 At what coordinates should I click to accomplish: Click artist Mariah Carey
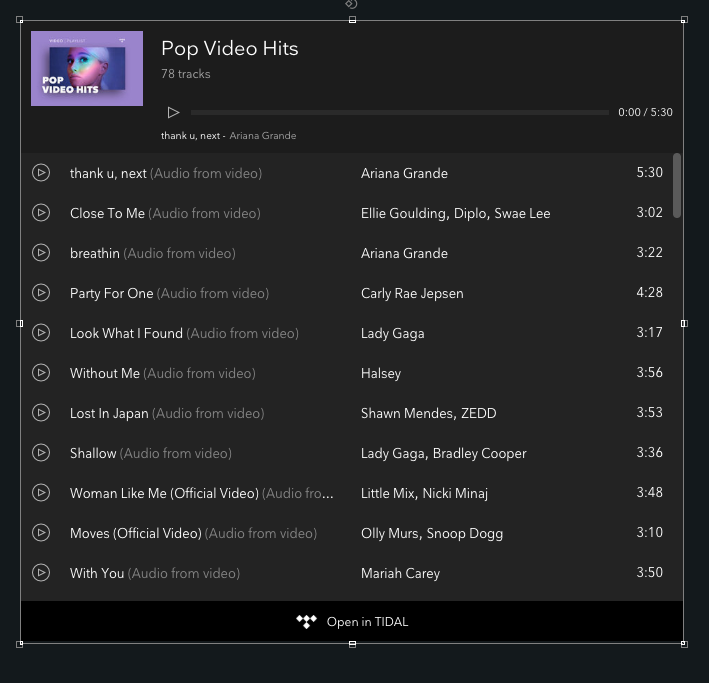point(400,573)
